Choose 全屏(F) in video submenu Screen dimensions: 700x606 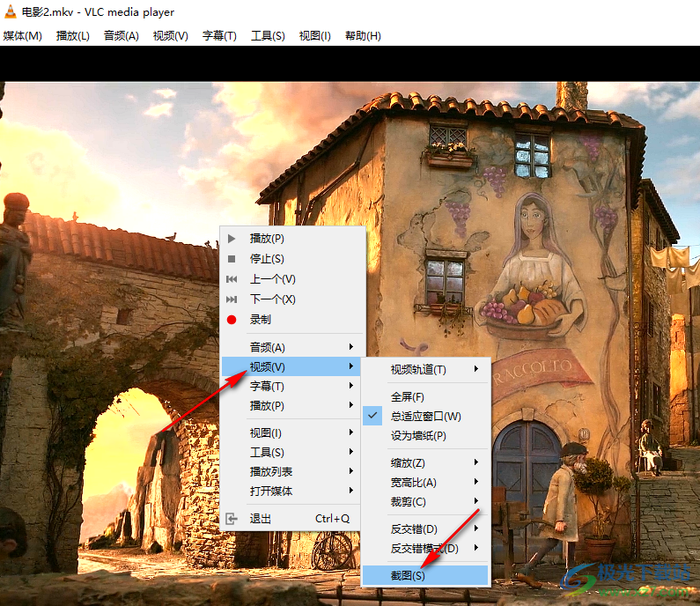(x=425, y=396)
